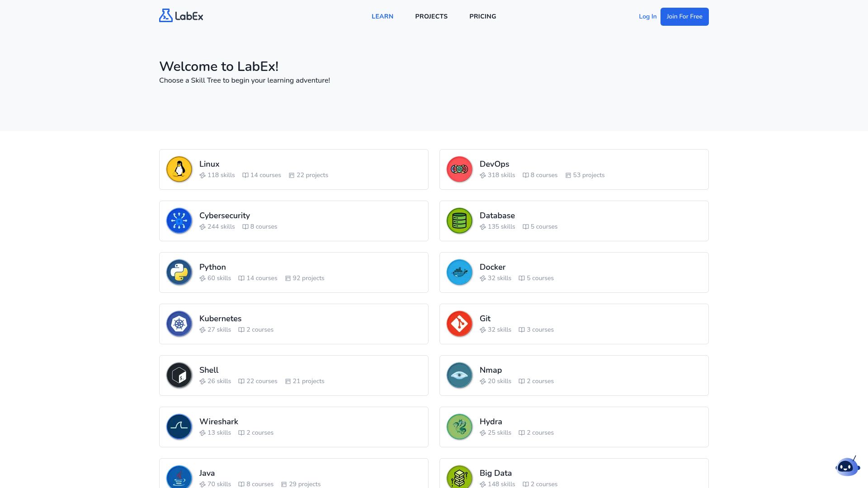Click the Kubernetes helm wheel icon

tap(179, 324)
